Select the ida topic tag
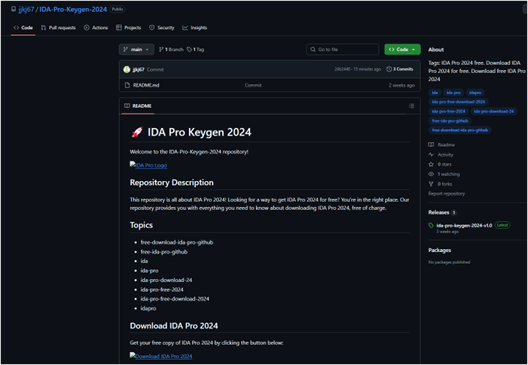The width and height of the screenshot is (528, 365). click(x=435, y=93)
